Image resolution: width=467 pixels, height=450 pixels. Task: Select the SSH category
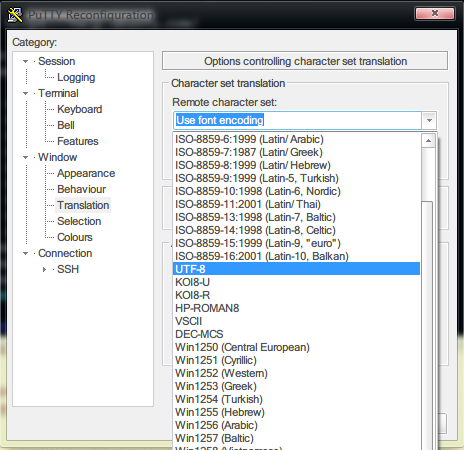pyautogui.click(x=68, y=269)
